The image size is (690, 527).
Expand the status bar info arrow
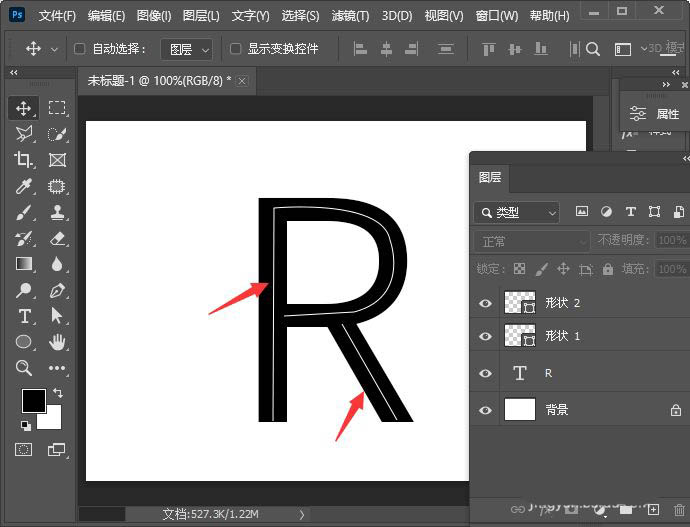click(x=301, y=514)
